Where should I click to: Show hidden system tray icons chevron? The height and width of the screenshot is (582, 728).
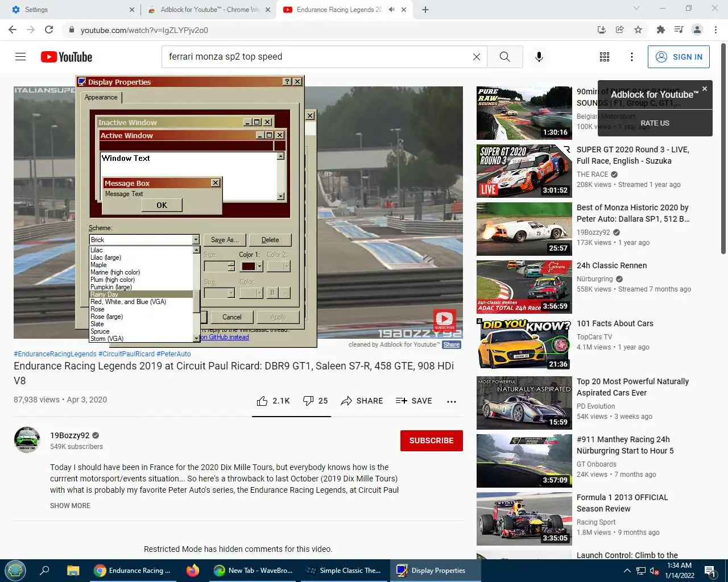click(x=627, y=571)
